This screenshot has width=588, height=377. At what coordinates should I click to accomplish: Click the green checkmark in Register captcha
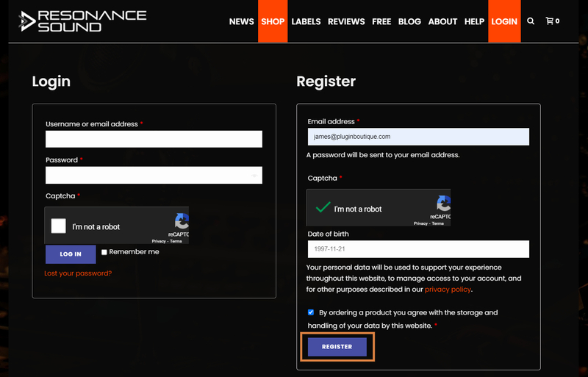323,207
